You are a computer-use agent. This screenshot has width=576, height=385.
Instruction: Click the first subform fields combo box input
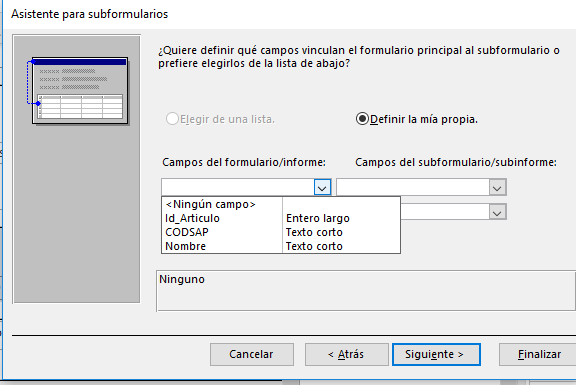pyautogui.click(x=413, y=188)
